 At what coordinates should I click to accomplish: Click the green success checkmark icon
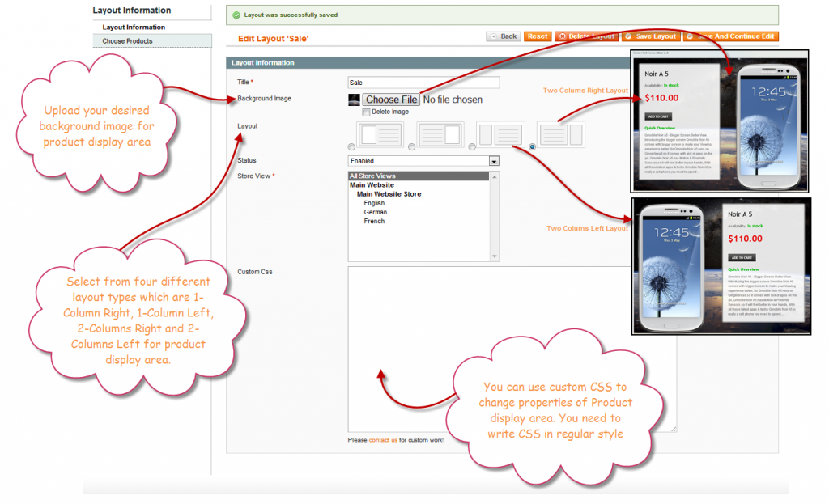(x=236, y=15)
